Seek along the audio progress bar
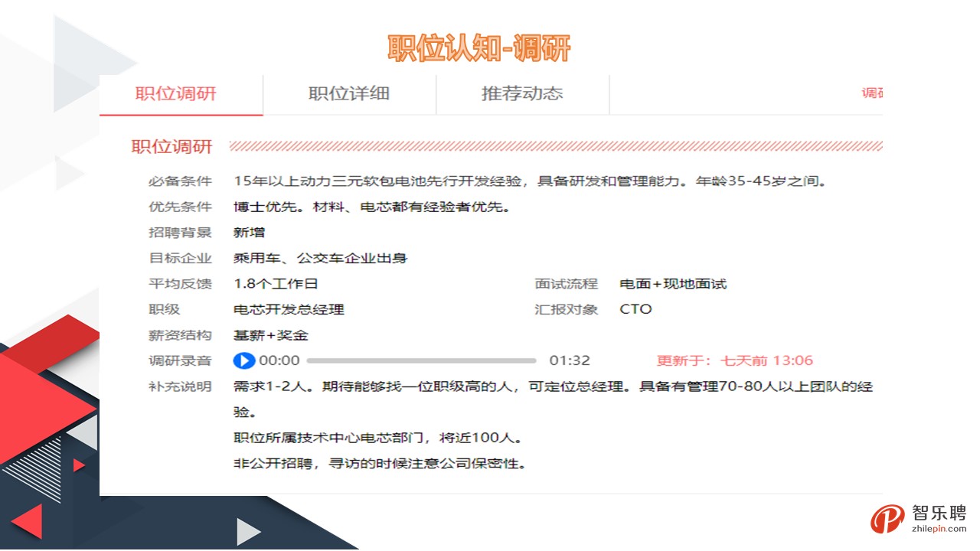The width and height of the screenshot is (980, 551). [x=421, y=360]
